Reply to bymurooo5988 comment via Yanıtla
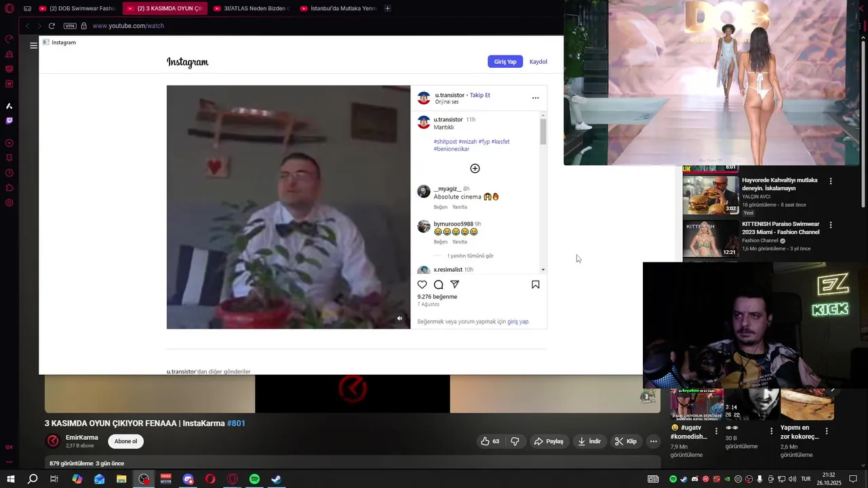This screenshot has height=488, width=868. [460, 242]
